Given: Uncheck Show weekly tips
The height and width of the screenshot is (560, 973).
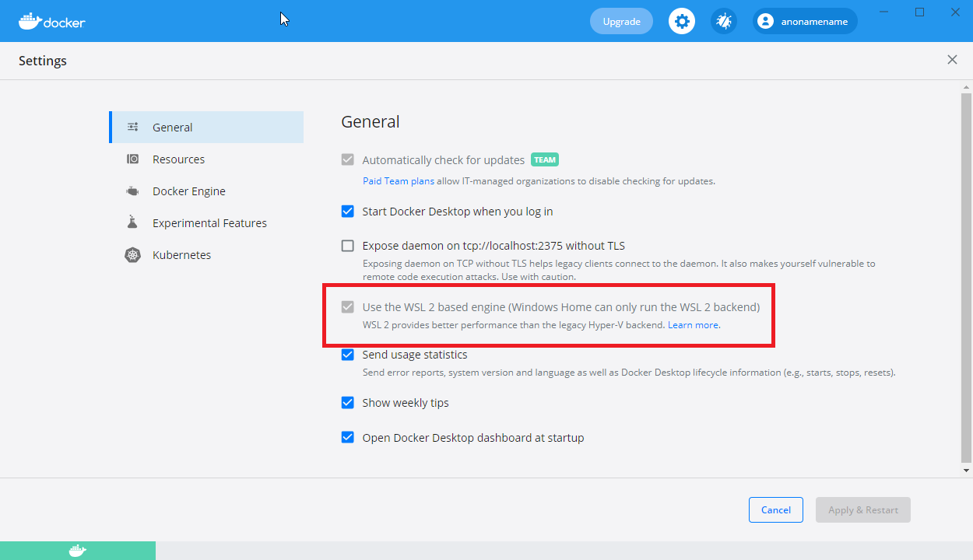Looking at the screenshot, I should 348,403.
